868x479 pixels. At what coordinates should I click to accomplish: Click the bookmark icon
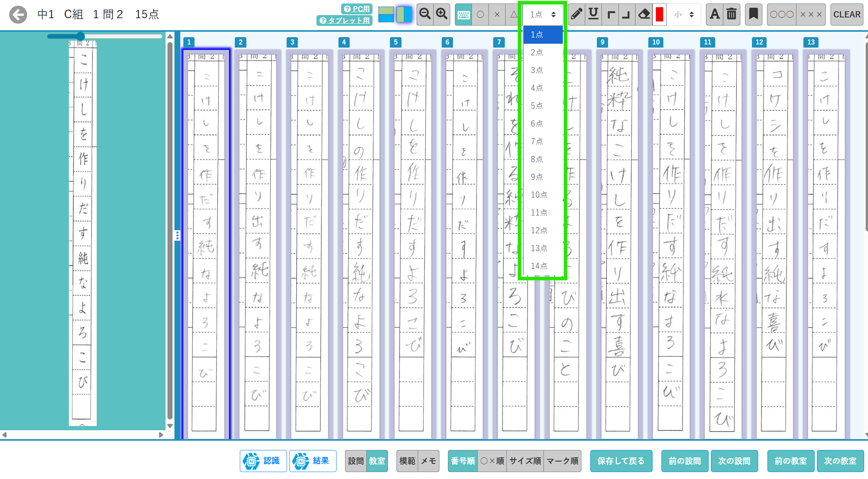coord(753,15)
